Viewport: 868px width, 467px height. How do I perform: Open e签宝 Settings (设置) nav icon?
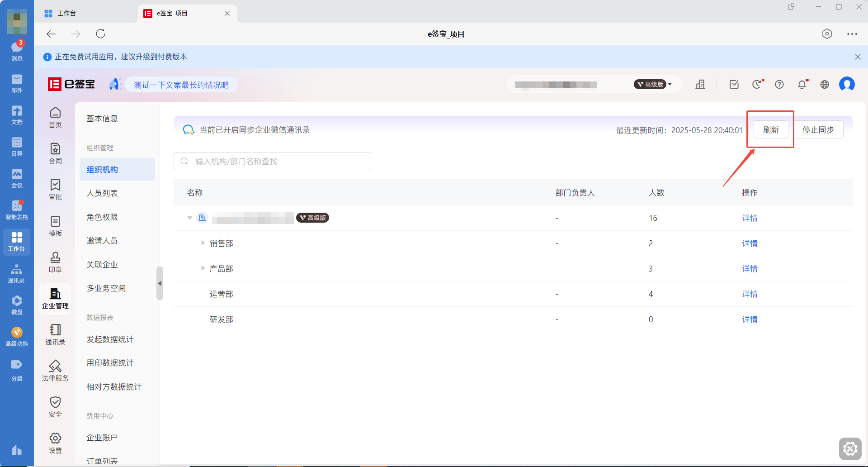pos(55,443)
